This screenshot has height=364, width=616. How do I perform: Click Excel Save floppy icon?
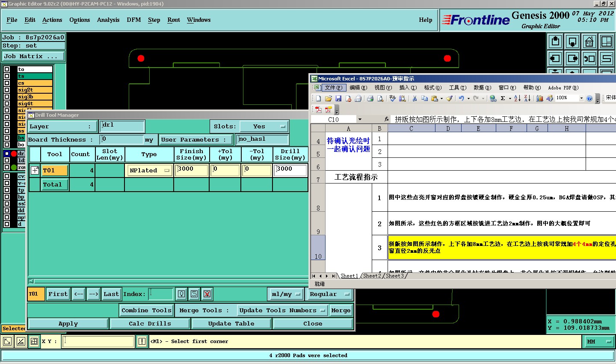pyautogui.click(x=338, y=98)
